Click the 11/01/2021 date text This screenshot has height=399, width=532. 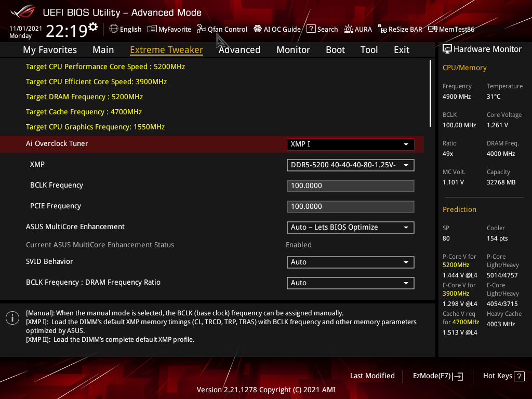pos(26,29)
